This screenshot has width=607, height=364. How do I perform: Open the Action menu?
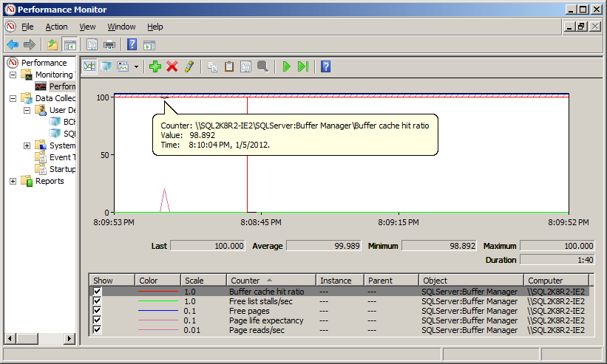[56, 27]
